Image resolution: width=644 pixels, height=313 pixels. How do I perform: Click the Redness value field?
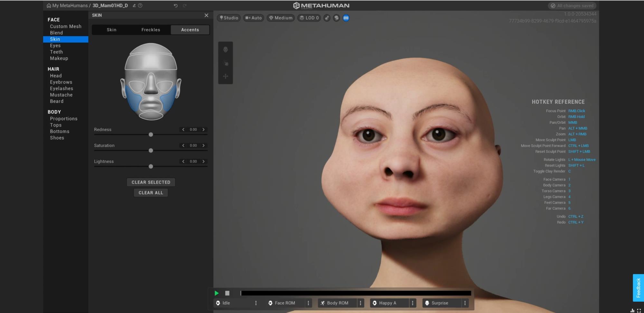[x=193, y=130]
